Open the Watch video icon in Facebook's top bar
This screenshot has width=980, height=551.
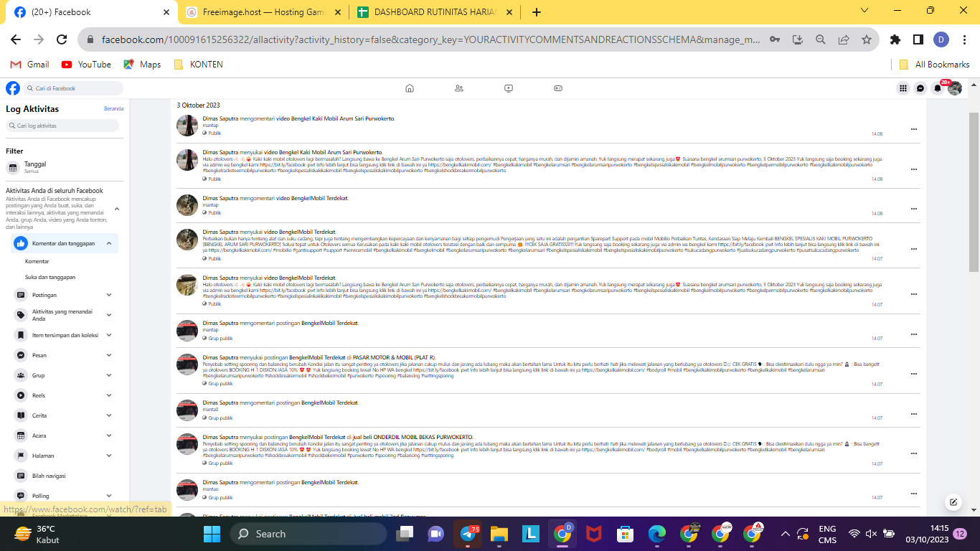tap(509, 88)
